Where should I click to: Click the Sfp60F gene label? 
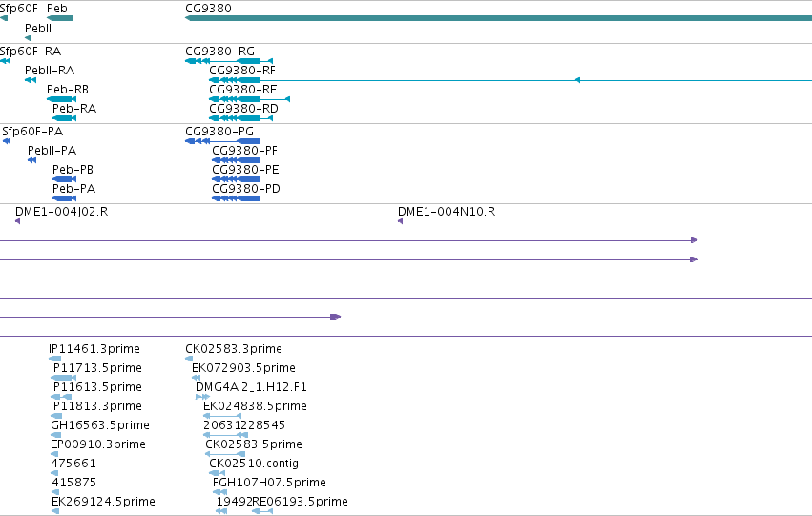[x=19, y=9]
